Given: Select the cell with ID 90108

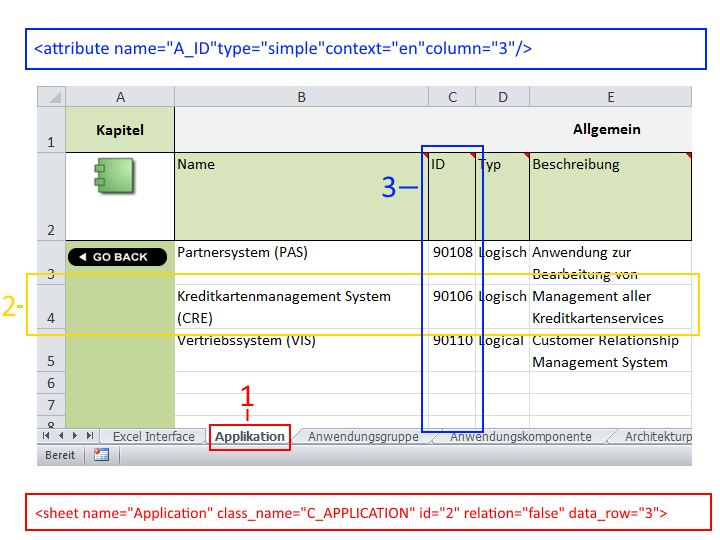Looking at the screenshot, I should tap(452, 263).
